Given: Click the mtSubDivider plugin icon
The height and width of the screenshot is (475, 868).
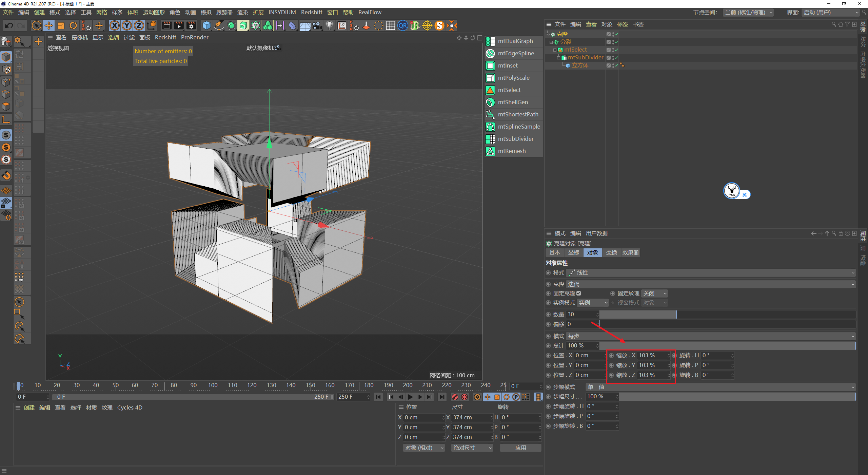Looking at the screenshot, I should click(490, 139).
